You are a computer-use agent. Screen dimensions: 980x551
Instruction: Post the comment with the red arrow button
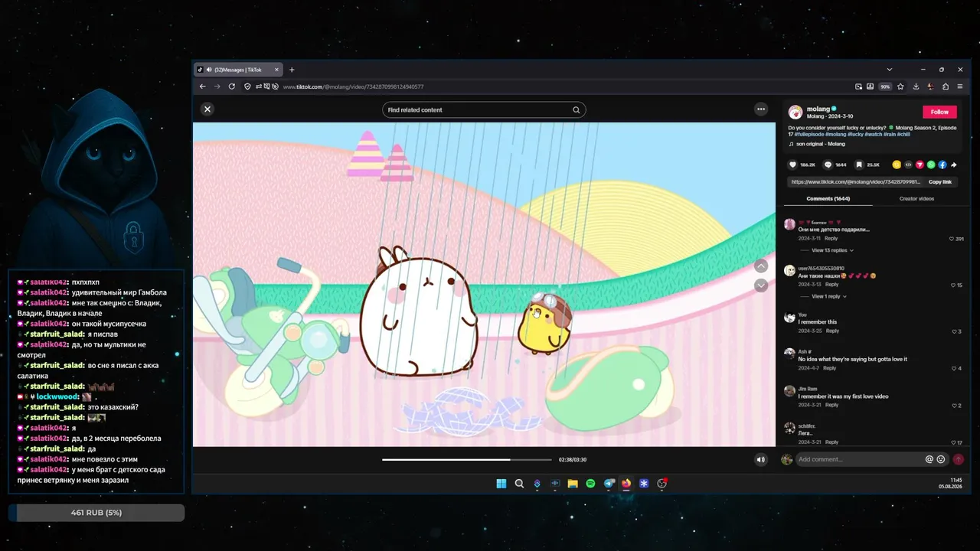[x=958, y=459]
